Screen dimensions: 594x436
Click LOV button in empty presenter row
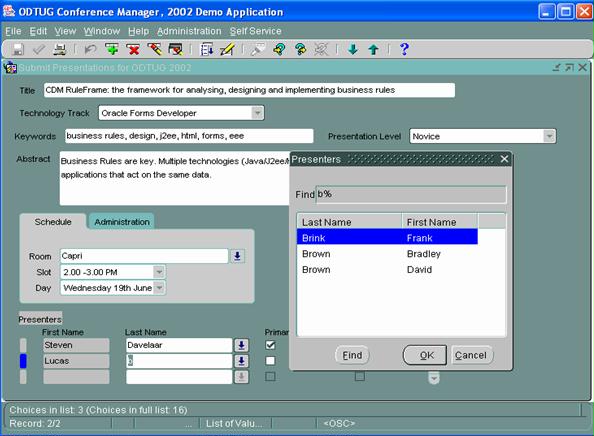(x=241, y=377)
